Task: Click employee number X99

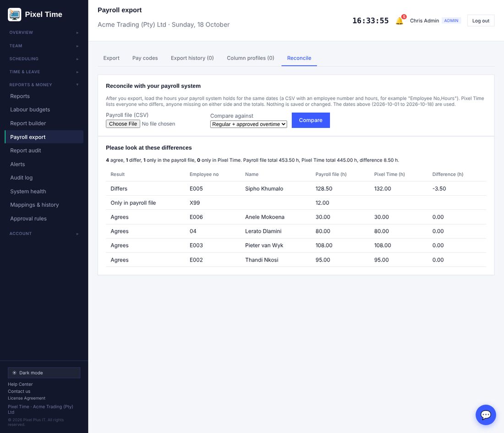Action: click(194, 203)
